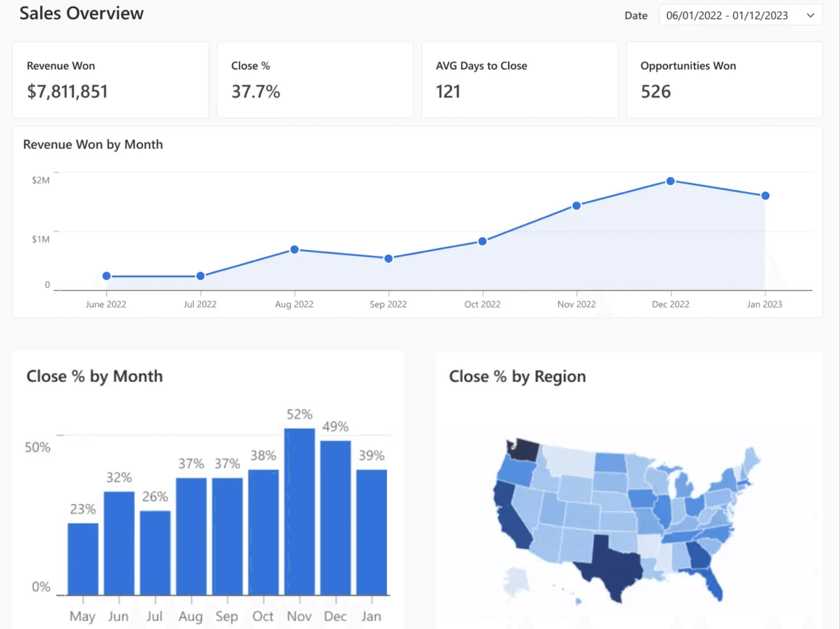Viewport: 840px width, 629px height.
Task: Click the Opportunities Won card
Action: [x=724, y=80]
